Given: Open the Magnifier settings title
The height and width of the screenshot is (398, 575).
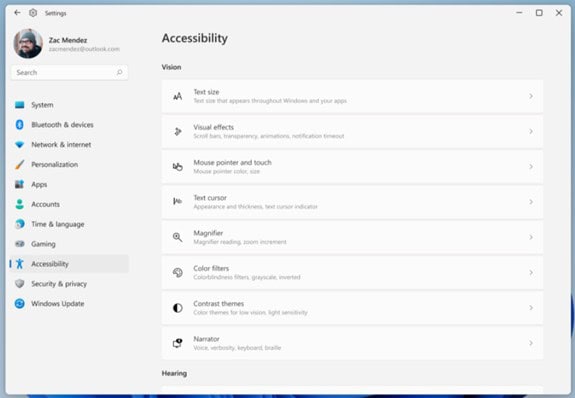Looking at the screenshot, I should click(x=208, y=233).
